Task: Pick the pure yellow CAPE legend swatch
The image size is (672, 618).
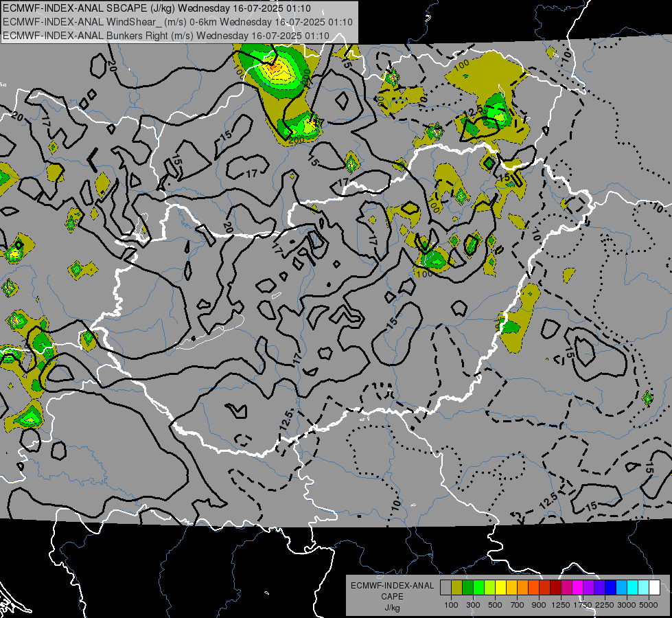Action: tap(500, 588)
